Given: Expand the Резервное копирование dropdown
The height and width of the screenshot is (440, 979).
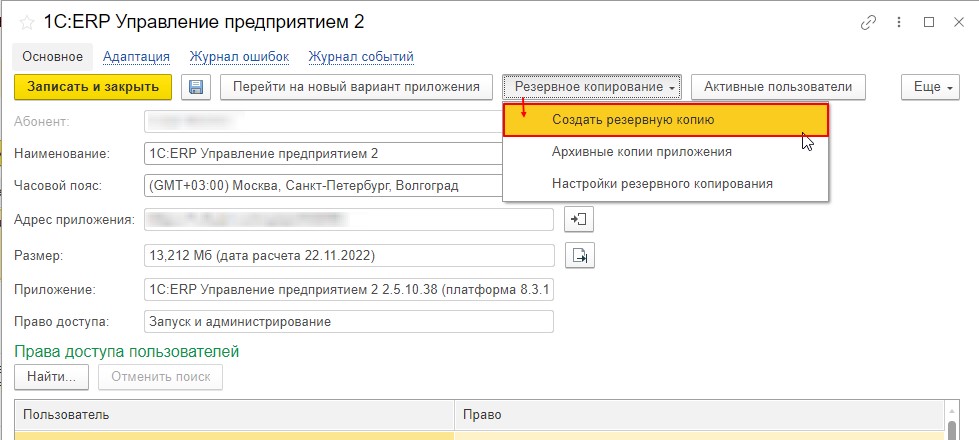Looking at the screenshot, I should (592, 87).
